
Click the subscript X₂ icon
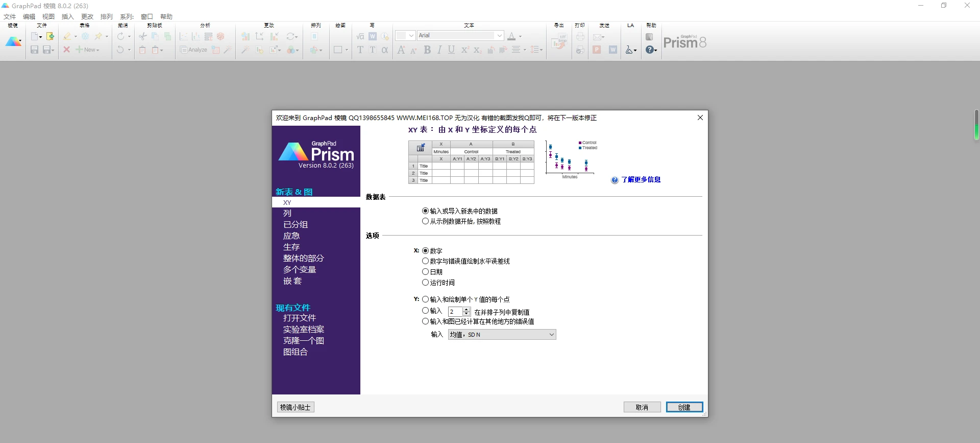477,50
